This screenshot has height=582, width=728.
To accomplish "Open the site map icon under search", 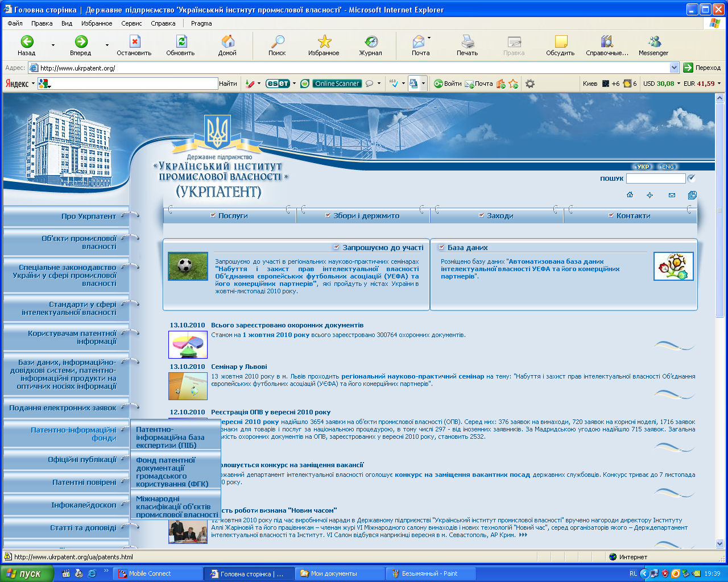I will click(650, 195).
